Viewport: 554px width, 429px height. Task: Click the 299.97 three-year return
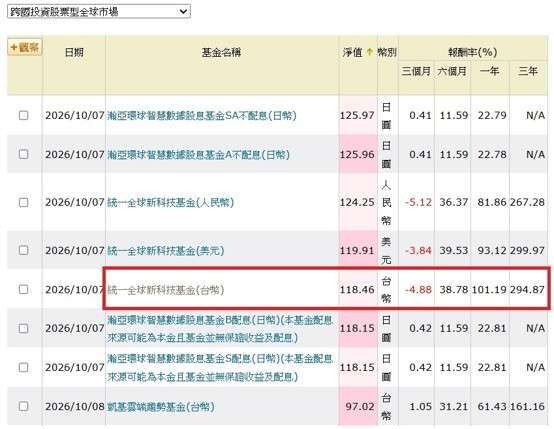(x=527, y=251)
